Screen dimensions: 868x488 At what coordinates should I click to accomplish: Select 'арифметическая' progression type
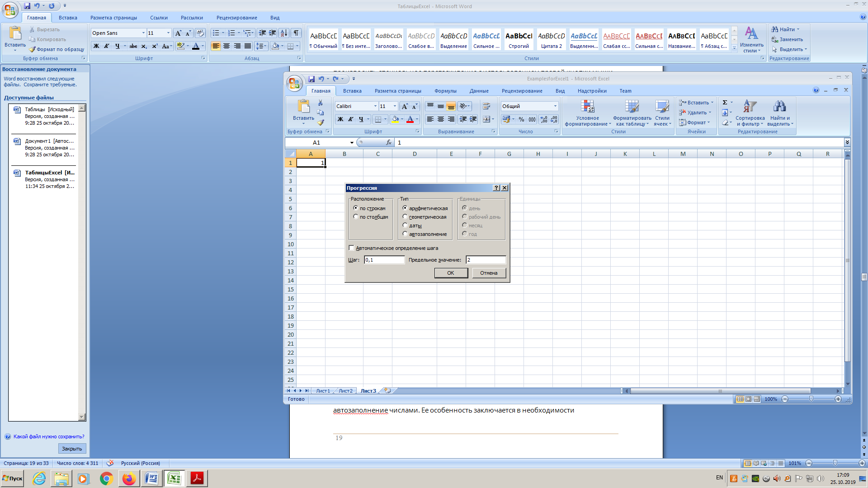point(405,208)
